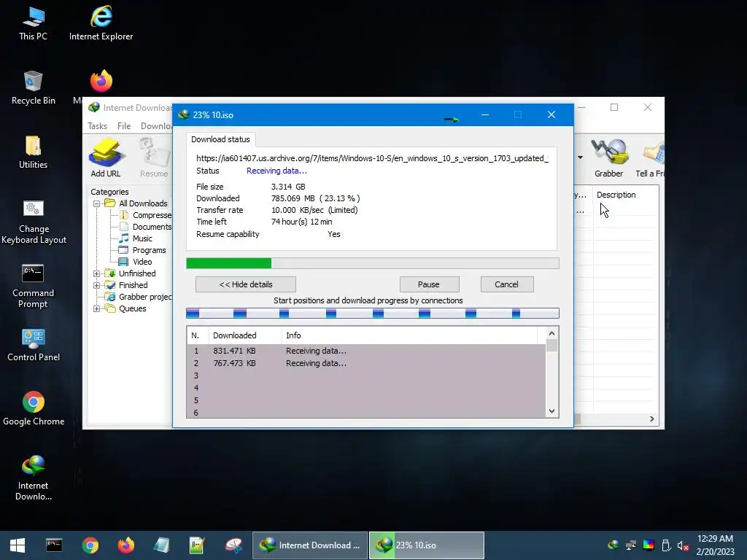The height and width of the screenshot is (560, 747).
Task: Click the Hide details button
Action: (x=246, y=284)
